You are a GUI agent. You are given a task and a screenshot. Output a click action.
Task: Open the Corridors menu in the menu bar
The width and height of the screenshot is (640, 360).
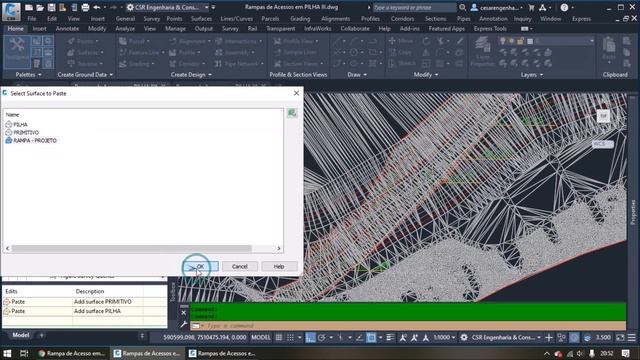tap(402, 19)
